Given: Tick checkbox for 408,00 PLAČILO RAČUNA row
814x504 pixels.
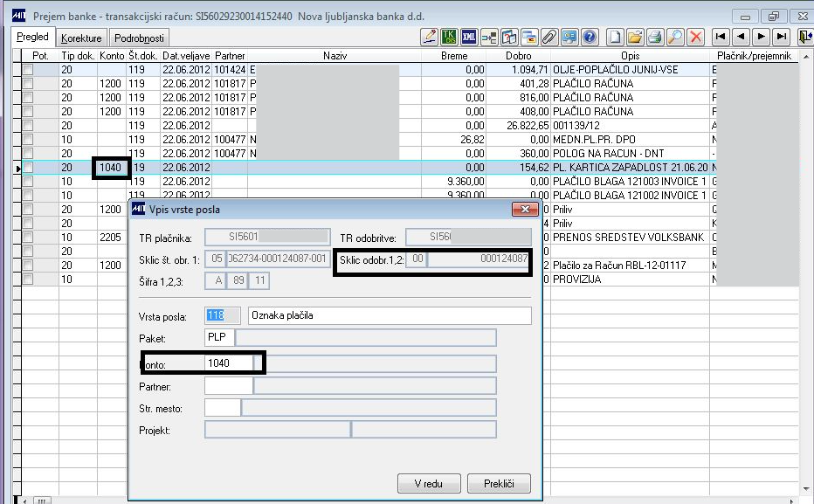Looking at the screenshot, I should (28, 112).
